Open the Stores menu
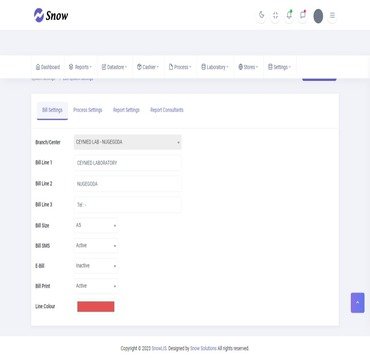The width and height of the screenshot is (370, 360). pyautogui.click(x=248, y=67)
